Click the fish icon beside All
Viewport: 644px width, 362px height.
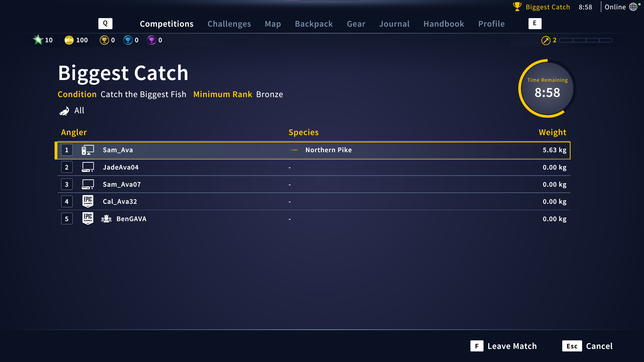point(64,111)
